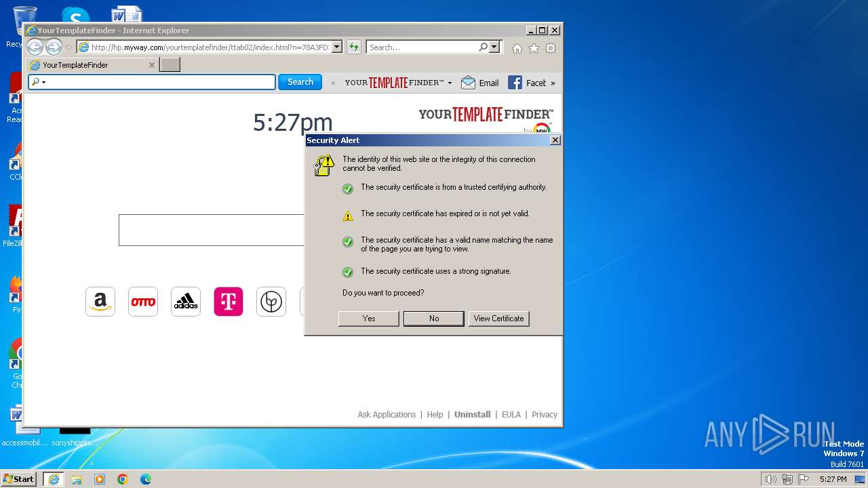Click the taskbar clock 5:27 PM
This screenshot has height=488, width=868.
click(833, 479)
